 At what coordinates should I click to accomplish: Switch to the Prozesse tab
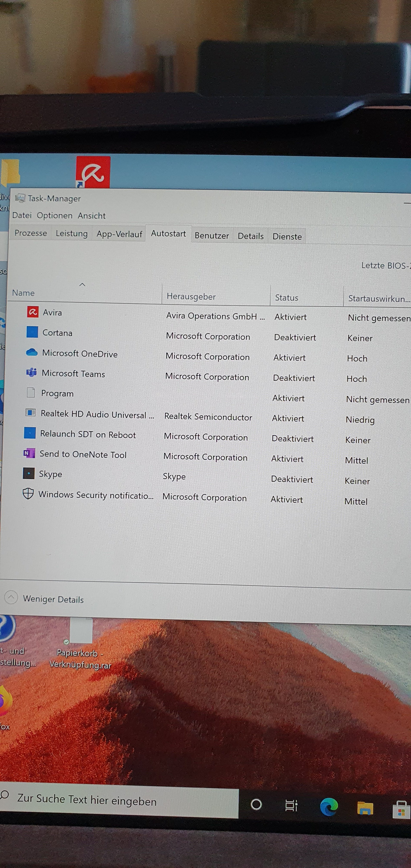31,233
